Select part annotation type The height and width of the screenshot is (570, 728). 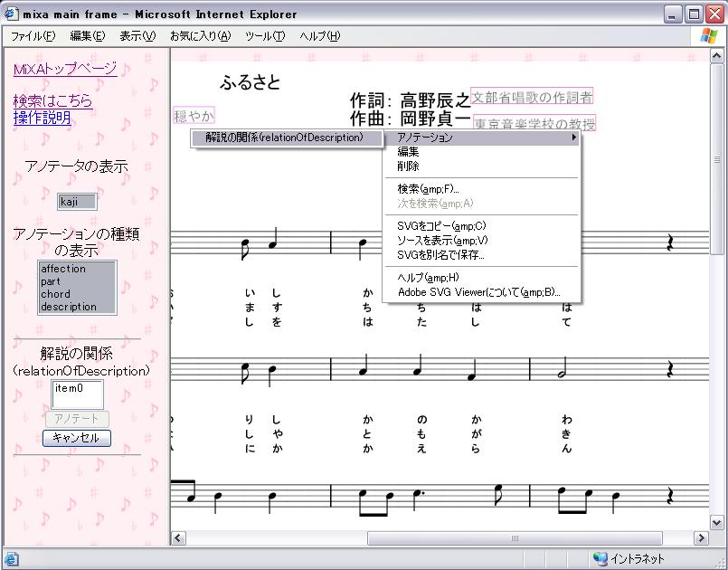coord(77,281)
